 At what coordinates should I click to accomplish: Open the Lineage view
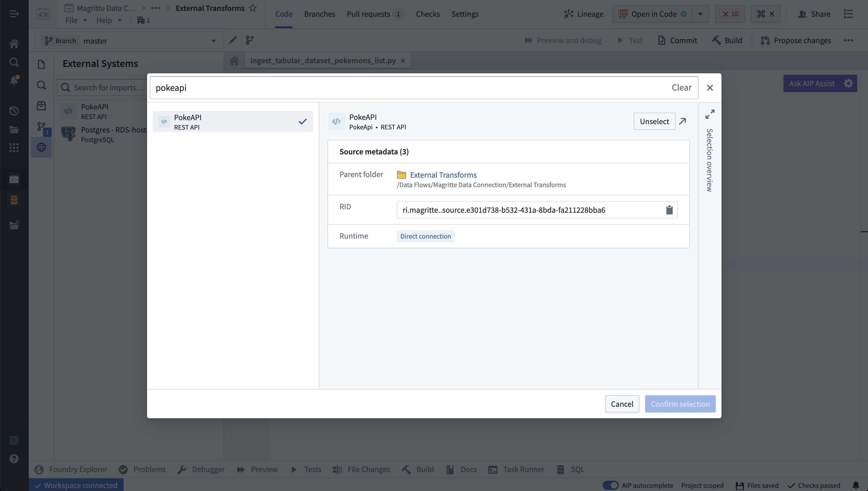(584, 14)
